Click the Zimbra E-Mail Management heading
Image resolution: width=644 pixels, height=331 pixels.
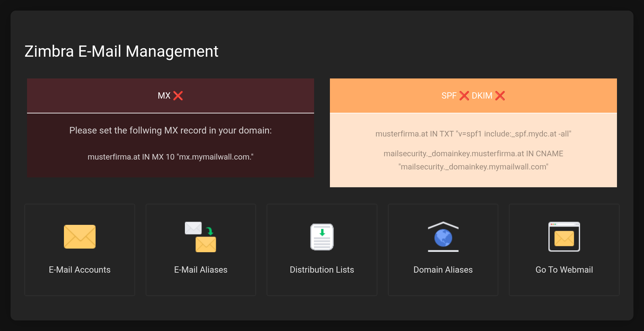121,51
